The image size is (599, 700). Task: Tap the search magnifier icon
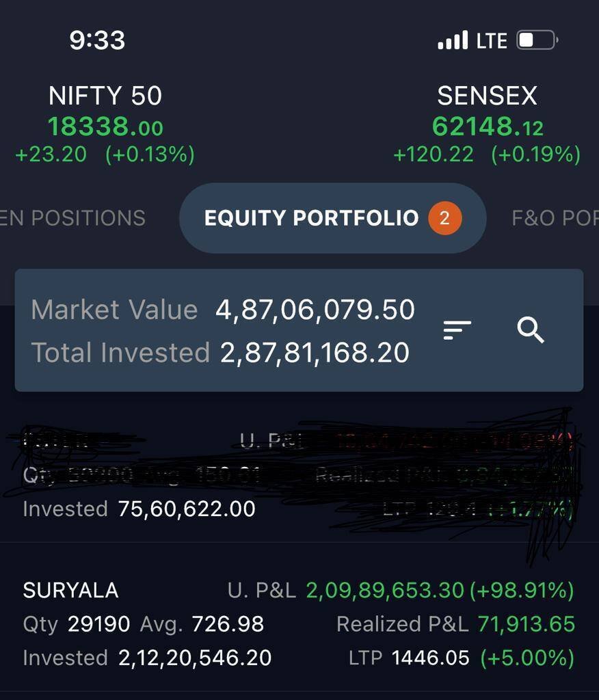pos(531,330)
